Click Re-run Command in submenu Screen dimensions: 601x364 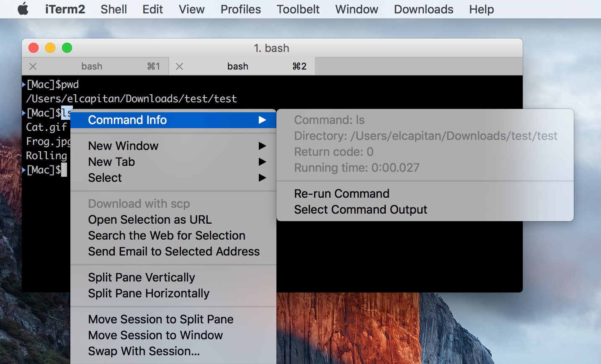point(425,194)
